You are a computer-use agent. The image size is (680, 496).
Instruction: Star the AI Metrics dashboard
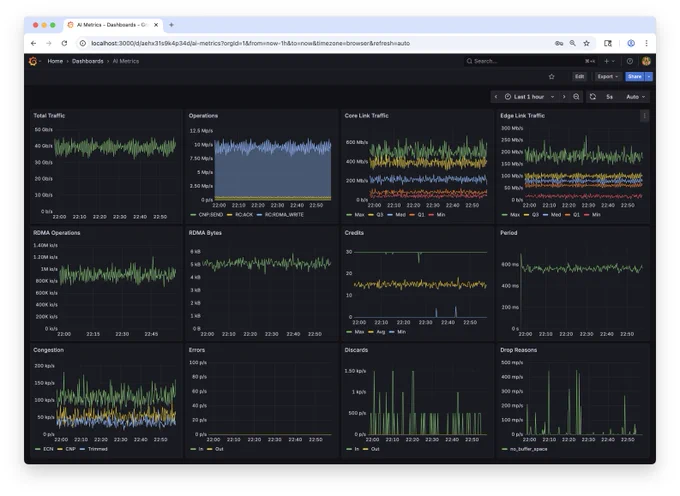551,77
